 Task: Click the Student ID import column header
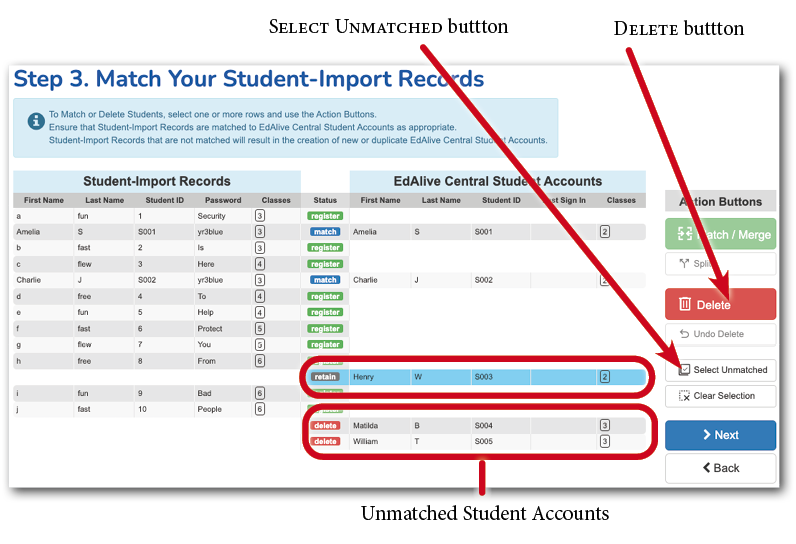pos(164,200)
